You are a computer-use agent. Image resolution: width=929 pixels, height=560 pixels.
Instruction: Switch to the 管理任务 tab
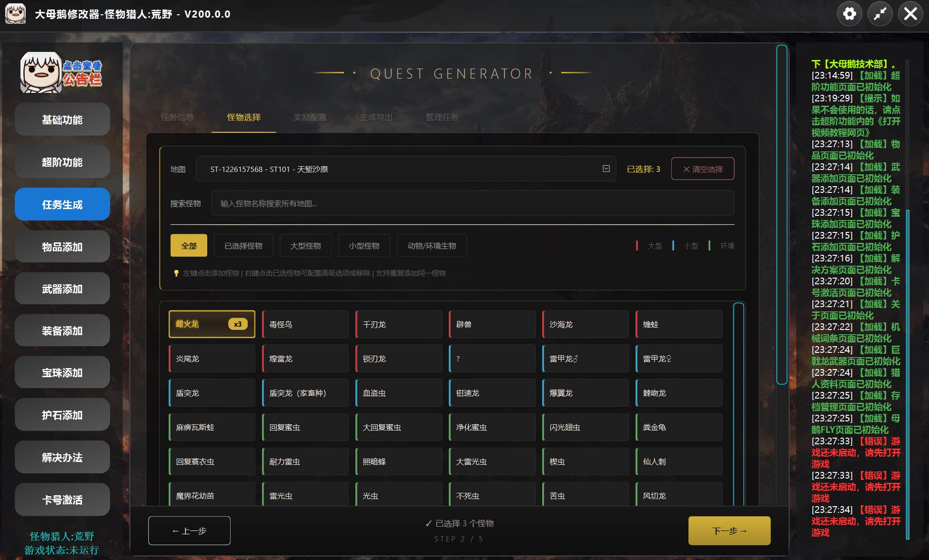(442, 117)
